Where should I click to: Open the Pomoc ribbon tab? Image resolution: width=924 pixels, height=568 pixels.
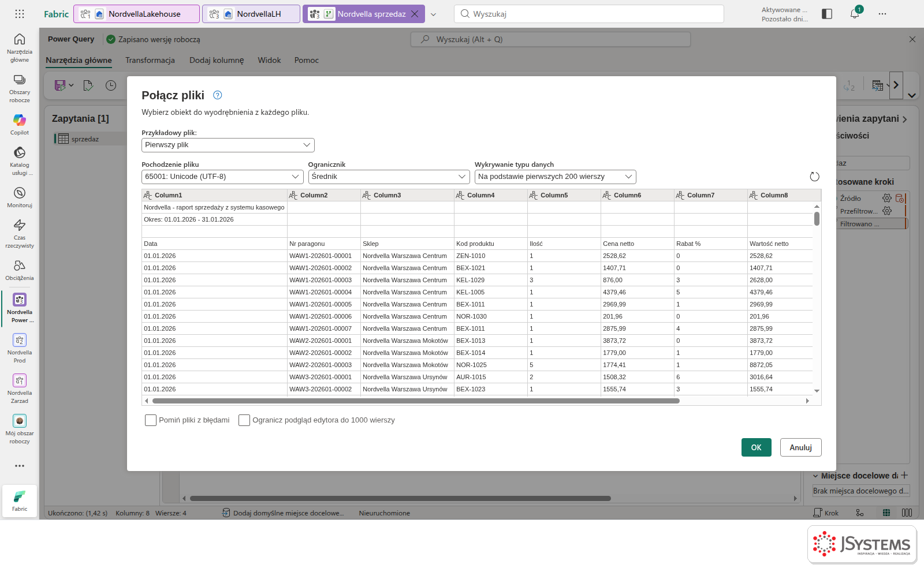(x=307, y=60)
